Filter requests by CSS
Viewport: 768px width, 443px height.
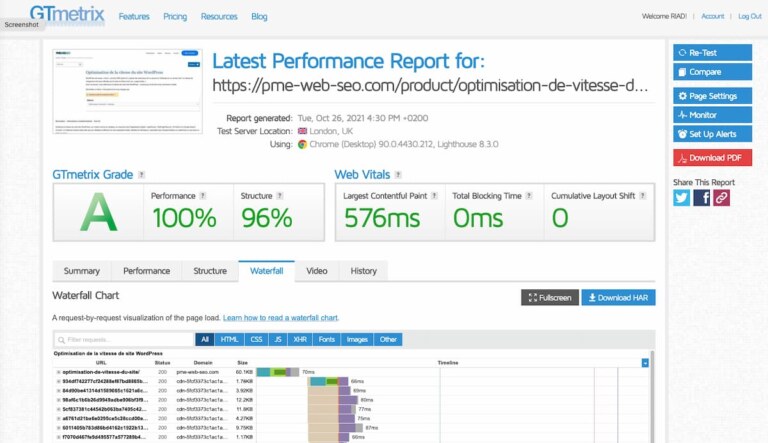point(256,339)
